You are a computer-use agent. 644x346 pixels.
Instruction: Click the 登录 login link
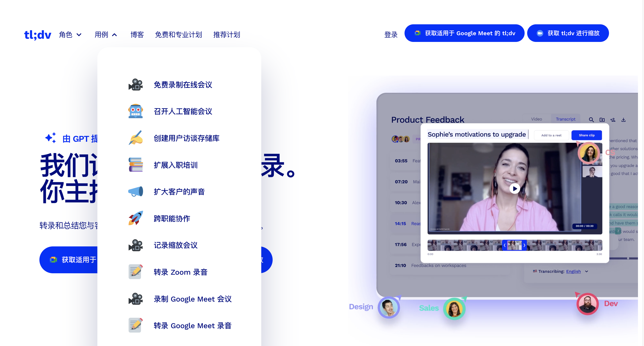point(391,35)
